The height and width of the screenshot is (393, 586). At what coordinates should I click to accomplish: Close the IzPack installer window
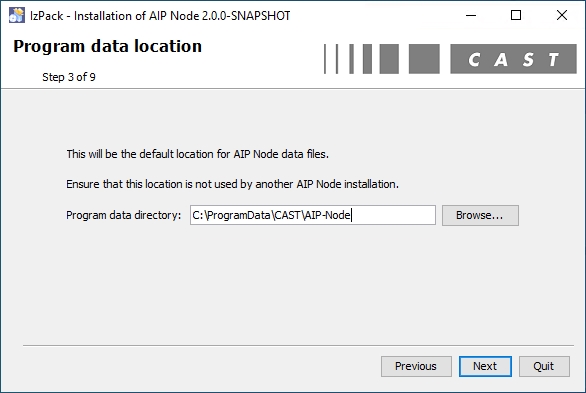tap(562, 15)
